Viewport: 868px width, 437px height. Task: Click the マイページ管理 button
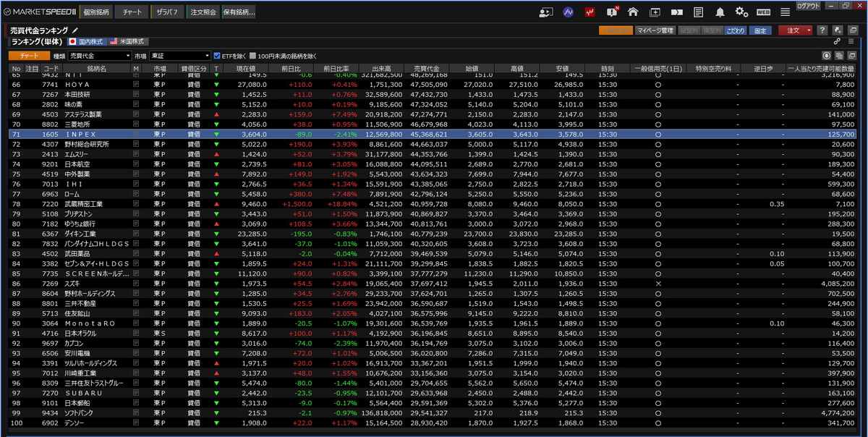coord(655,30)
